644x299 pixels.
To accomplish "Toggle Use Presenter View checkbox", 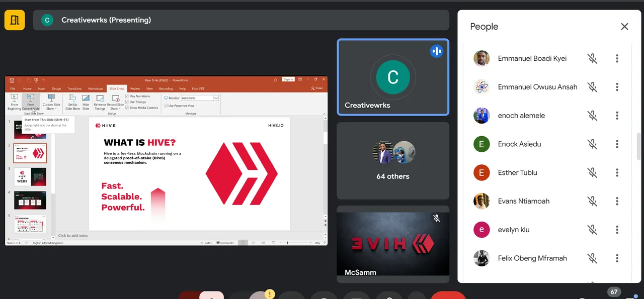I will tap(166, 106).
